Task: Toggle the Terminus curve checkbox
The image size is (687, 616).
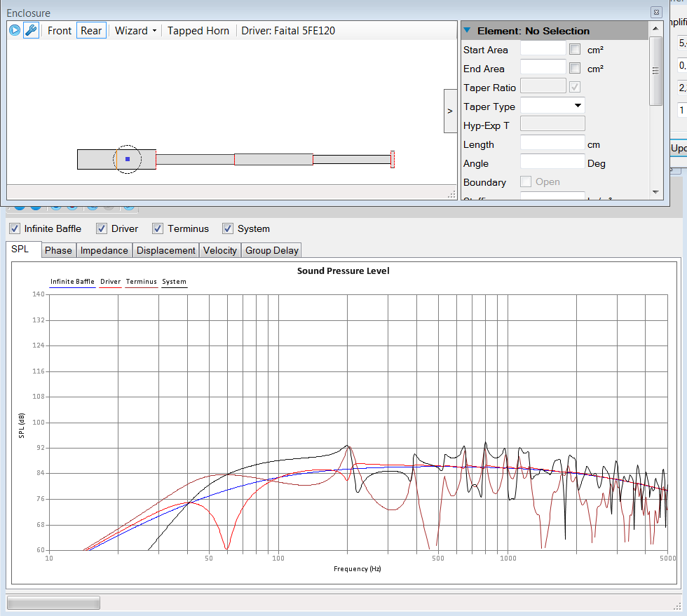Action: click(x=158, y=228)
